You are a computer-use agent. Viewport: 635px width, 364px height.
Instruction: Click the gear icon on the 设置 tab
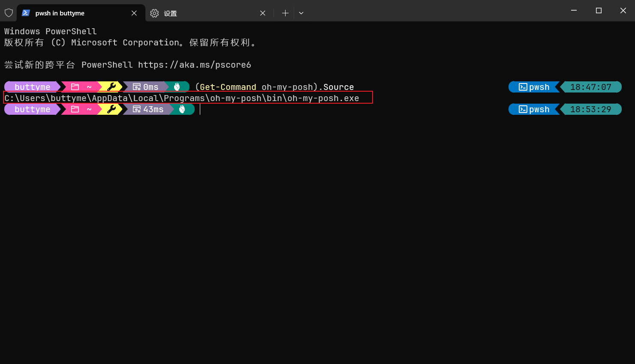point(154,13)
